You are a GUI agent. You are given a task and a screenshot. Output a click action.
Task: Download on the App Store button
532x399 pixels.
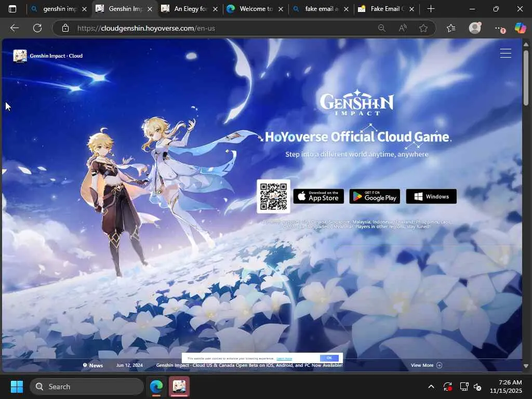pyautogui.click(x=318, y=196)
